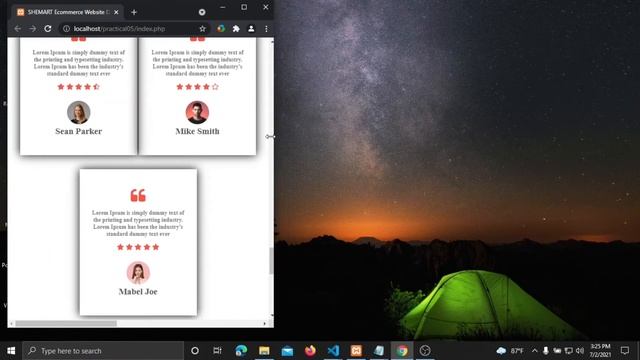This screenshot has height=360, width=640.
Task: Open the weather 87°F widget
Action: [510, 351]
